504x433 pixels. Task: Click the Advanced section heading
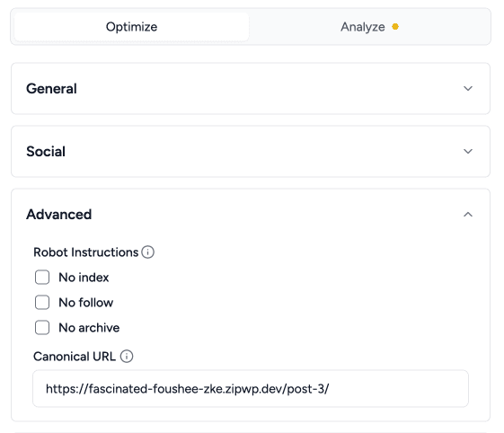(x=58, y=215)
